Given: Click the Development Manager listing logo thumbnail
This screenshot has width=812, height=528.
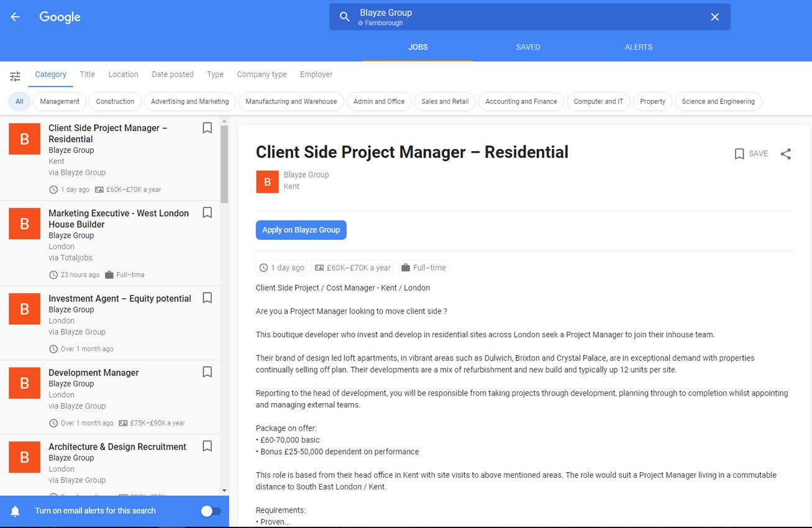Looking at the screenshot, I should click(x=25, y=383).
